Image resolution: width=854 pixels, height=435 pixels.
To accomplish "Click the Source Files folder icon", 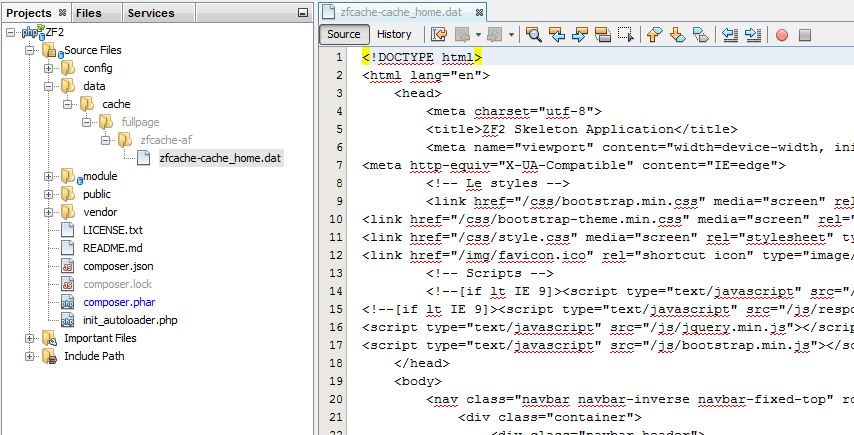I will tap(51, 51).
